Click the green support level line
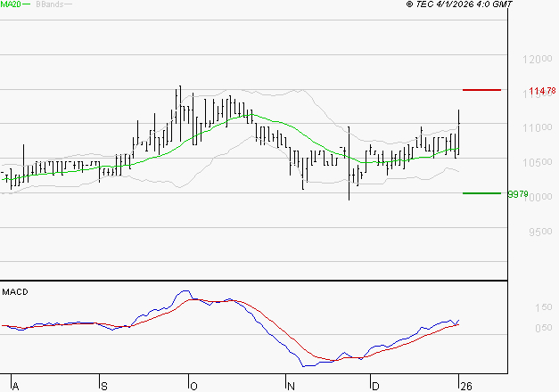 pos(481,193)
